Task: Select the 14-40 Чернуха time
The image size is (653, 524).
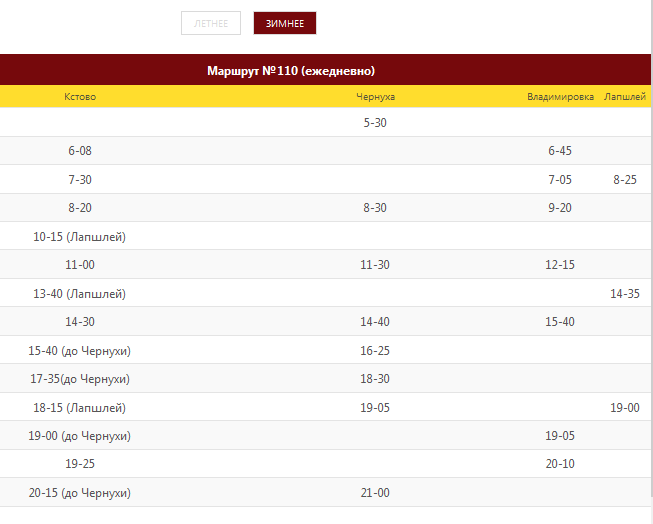Action: 375,322
